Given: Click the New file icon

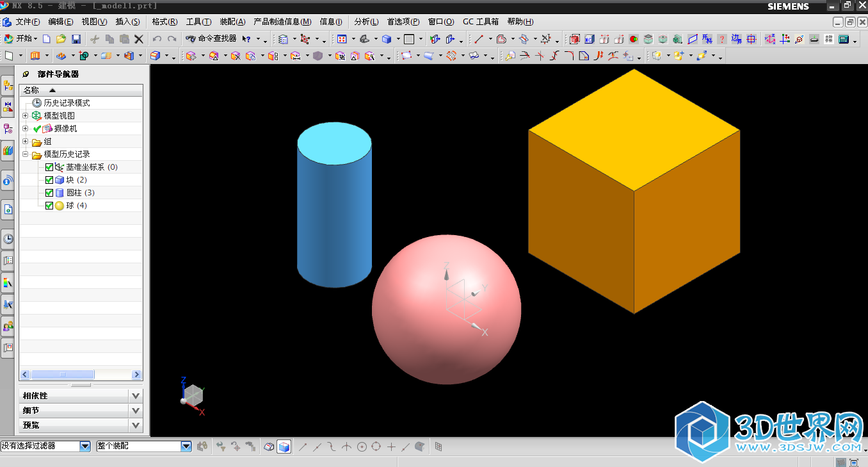Looking at the screenshot, I should pyautogui.click(x=47, y=39).
